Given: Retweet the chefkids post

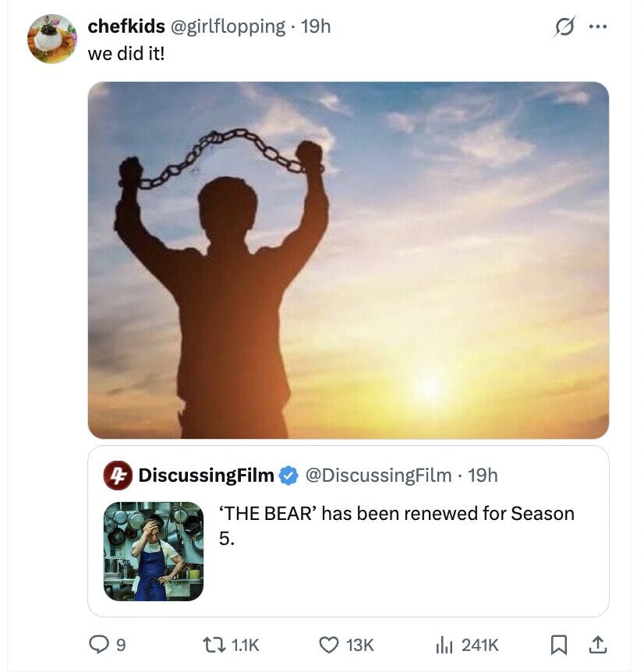Looking at the screenshot, I should pyautogui.click(x=214, y=645).
